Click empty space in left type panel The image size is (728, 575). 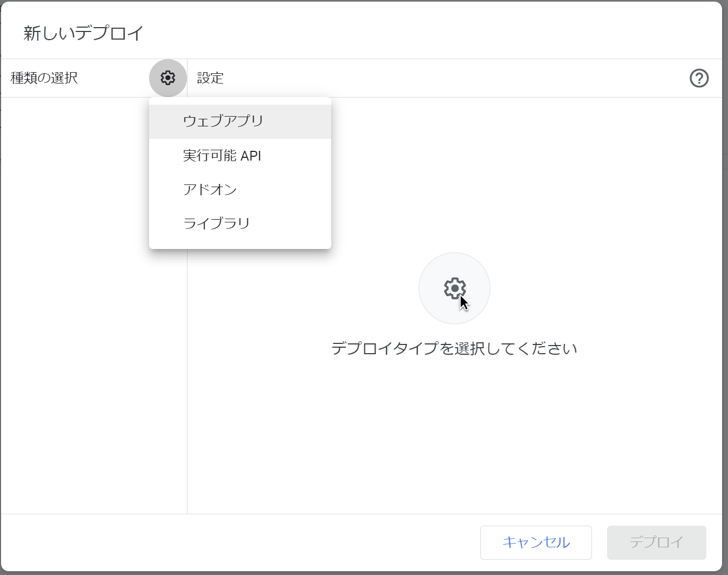pos(81,325)
